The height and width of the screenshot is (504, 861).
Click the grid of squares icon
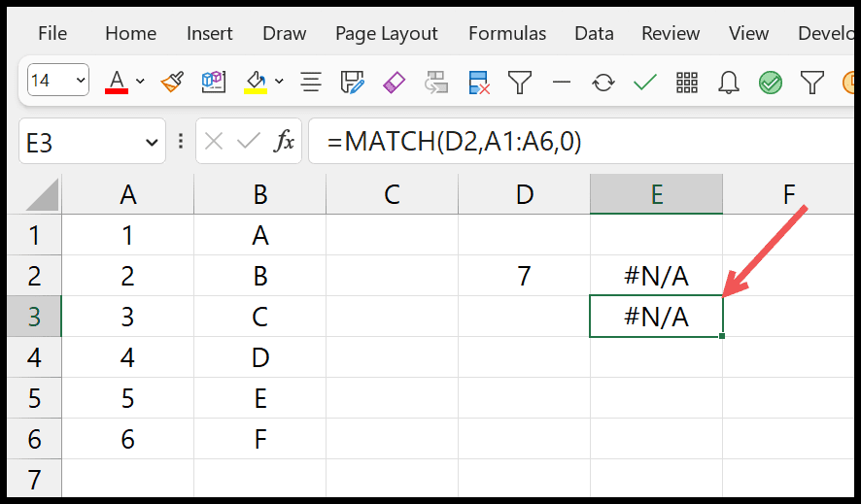(686, 83)
